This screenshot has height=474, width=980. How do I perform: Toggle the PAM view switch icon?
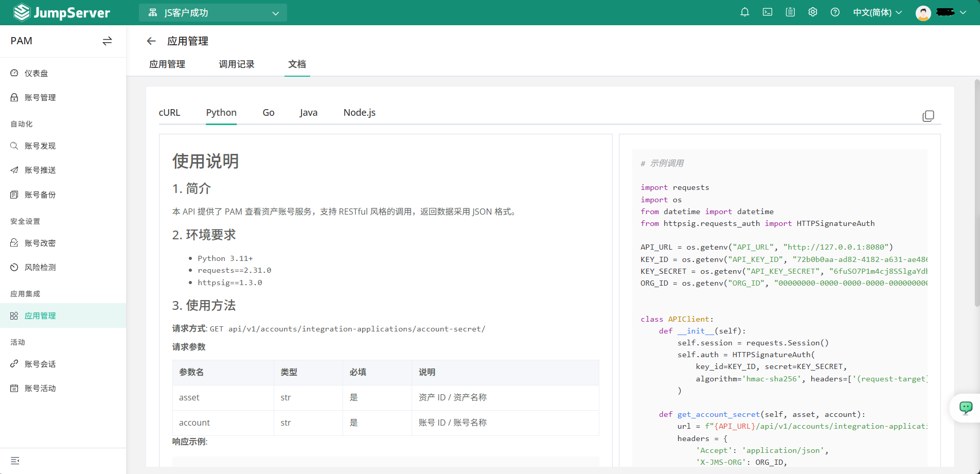[x=107, y=41]
